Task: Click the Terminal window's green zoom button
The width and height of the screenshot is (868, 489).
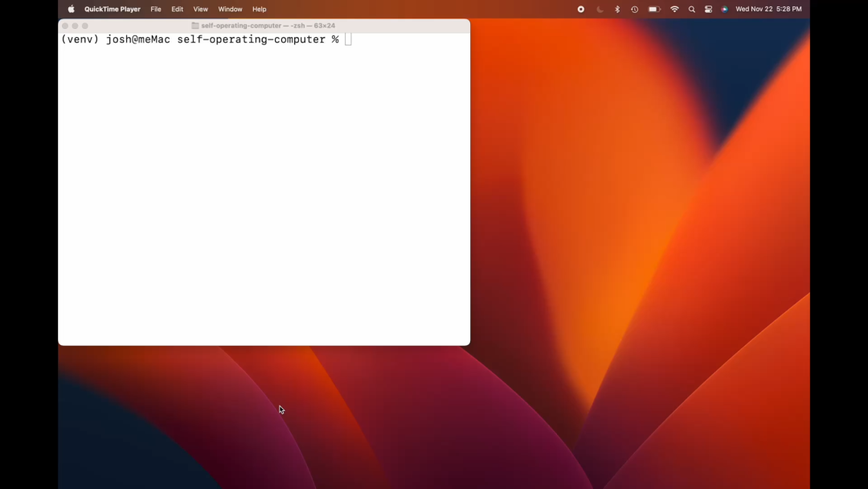Action: point(85,26)
